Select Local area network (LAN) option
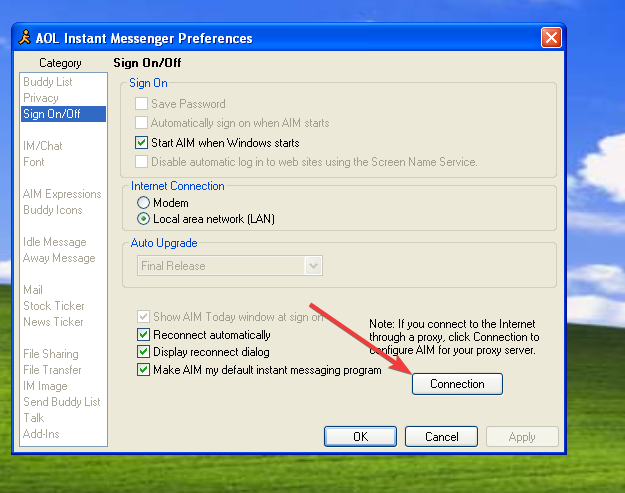This screenshot has height=493, width=625. coord(143,219)
